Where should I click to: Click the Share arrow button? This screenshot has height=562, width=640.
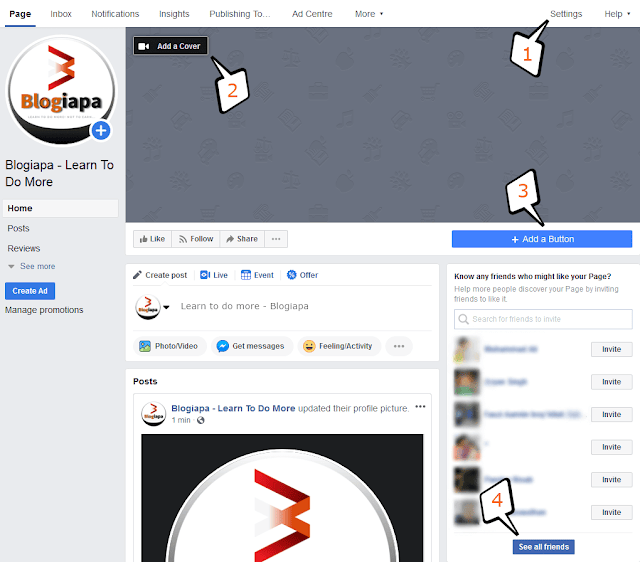click(242, 239)
